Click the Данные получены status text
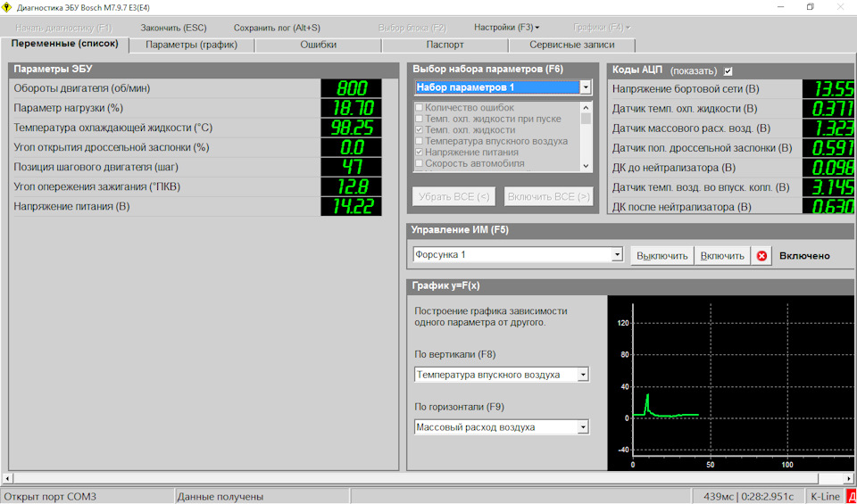The image size is (857, 504). (220, 496)
